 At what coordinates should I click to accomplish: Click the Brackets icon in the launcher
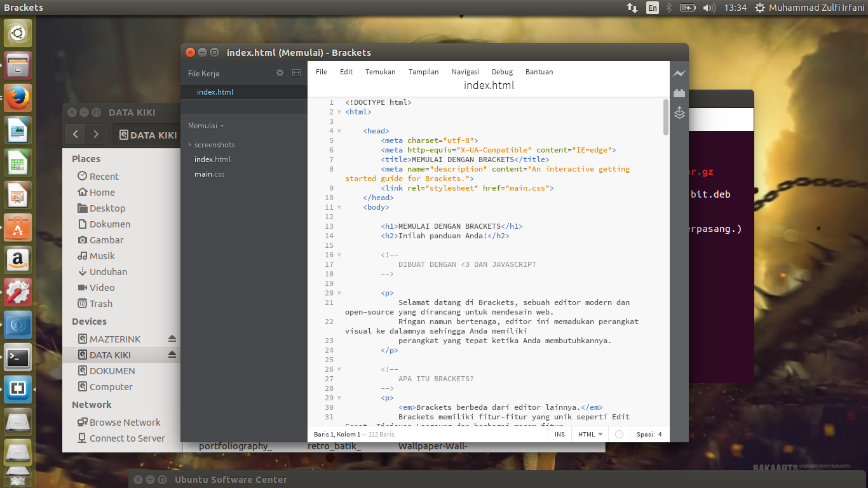click(x=18, y=390)
